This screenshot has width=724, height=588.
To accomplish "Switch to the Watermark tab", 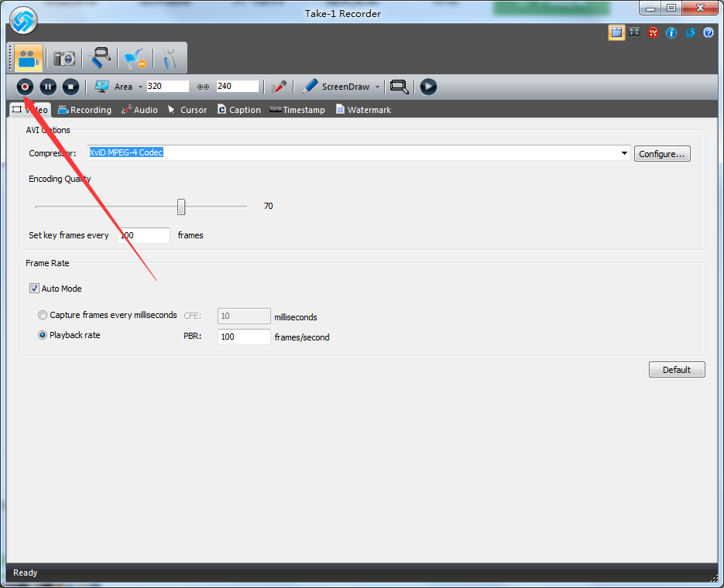I will tap(363, 110).
